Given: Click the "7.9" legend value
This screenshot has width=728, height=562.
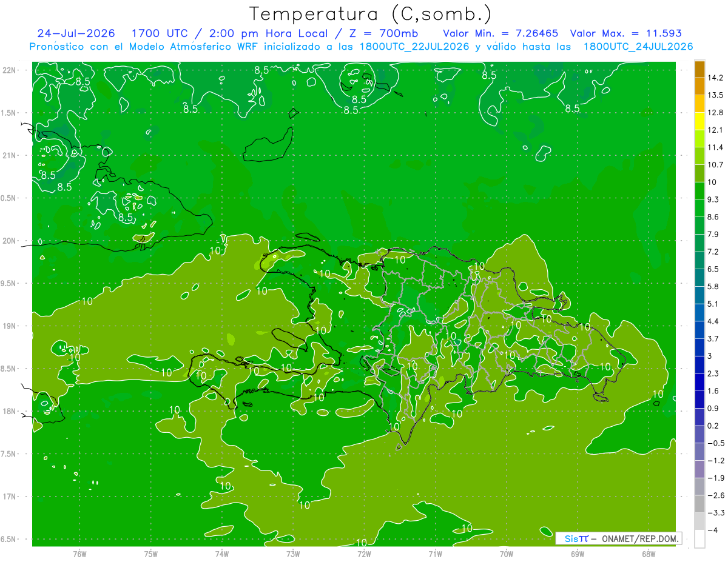Looking at the screenshot, I should [x=714, y=234].
